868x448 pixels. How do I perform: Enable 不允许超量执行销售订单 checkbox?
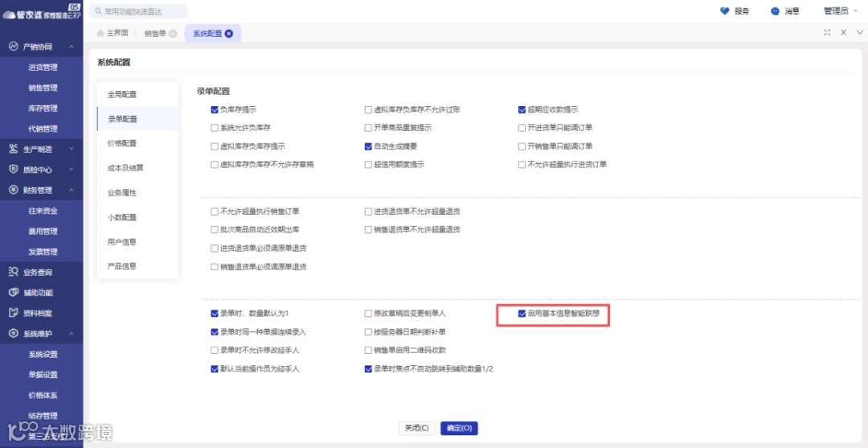point(215,212)
